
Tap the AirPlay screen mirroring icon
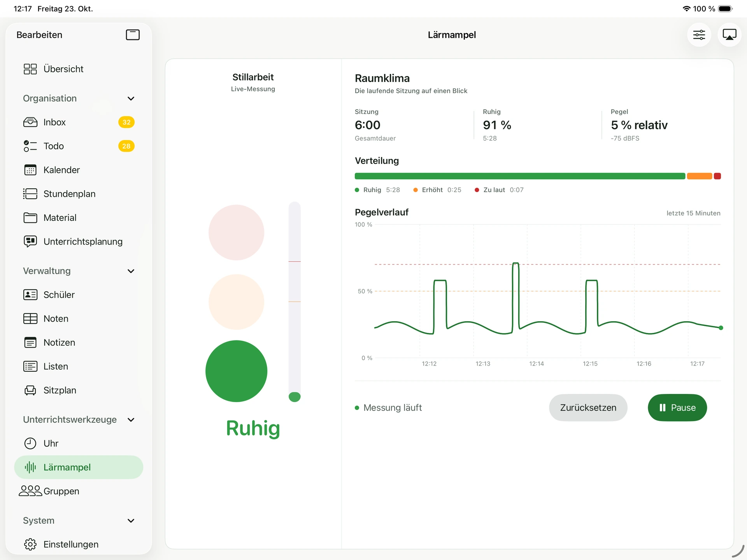[729, 35]
